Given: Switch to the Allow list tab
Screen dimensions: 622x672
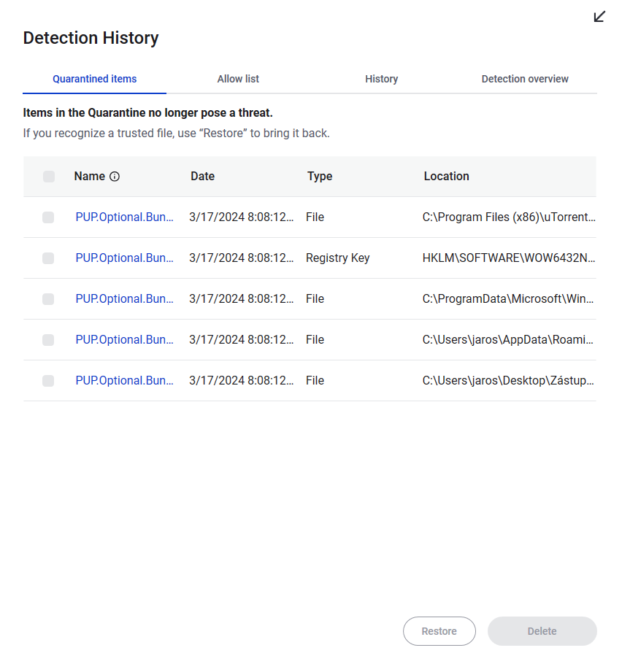Looking at the screenshot, I should (238, 79).
